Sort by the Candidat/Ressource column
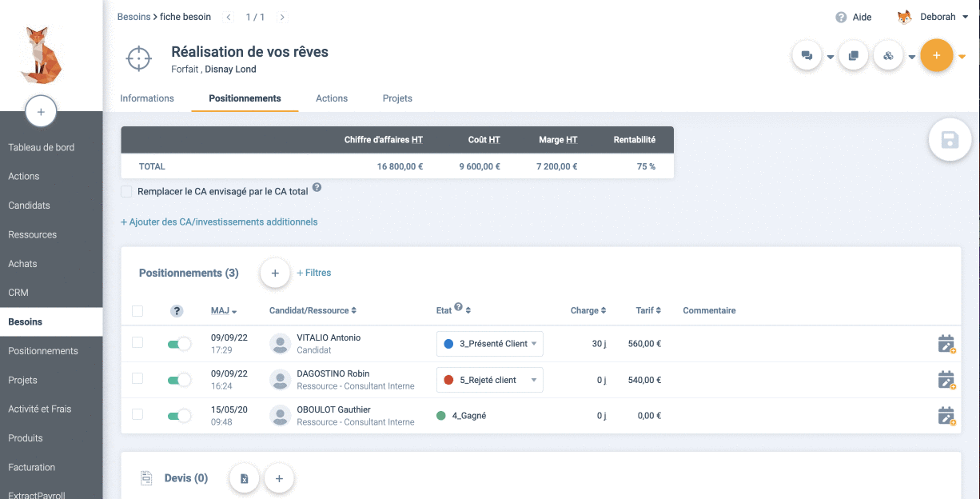Image resolution: width=980 pixels, height=499 pixels. [x=313, y=310]
